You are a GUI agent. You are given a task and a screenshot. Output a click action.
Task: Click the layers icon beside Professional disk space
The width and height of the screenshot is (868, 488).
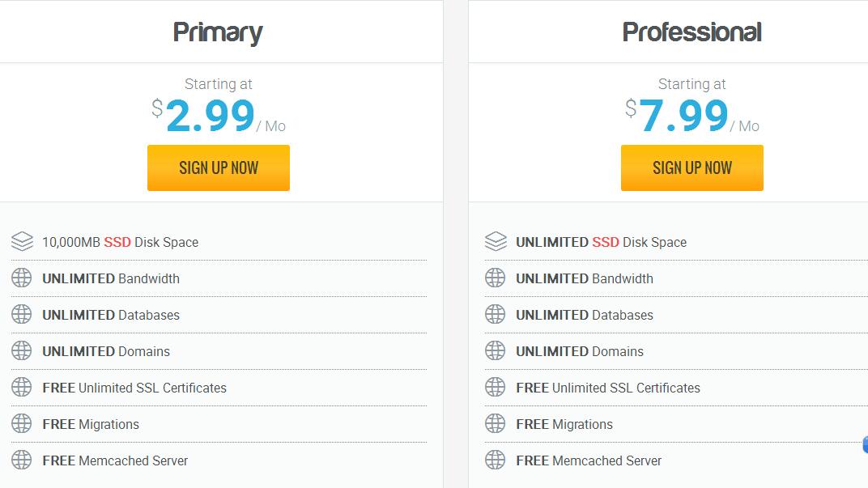(496, 242)
